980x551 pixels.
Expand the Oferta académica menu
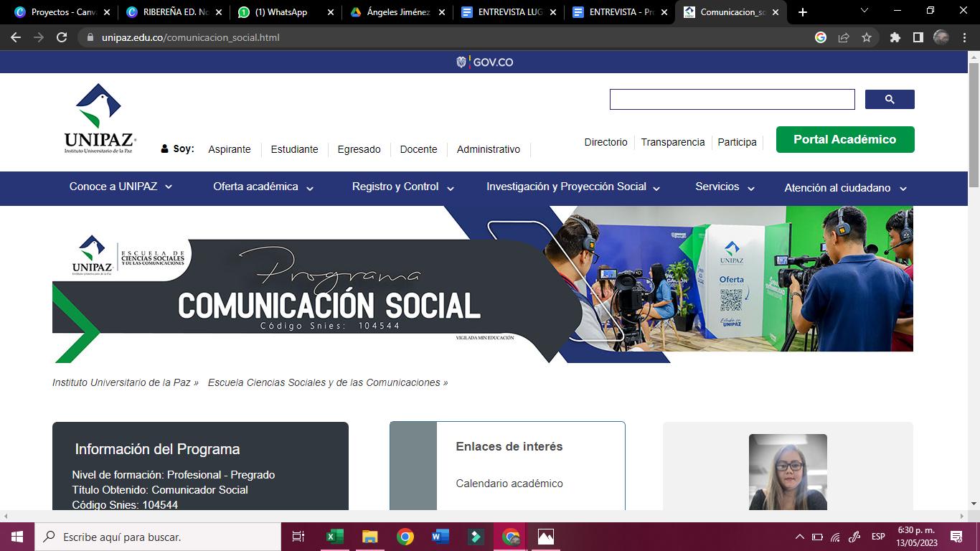[263, 187]
